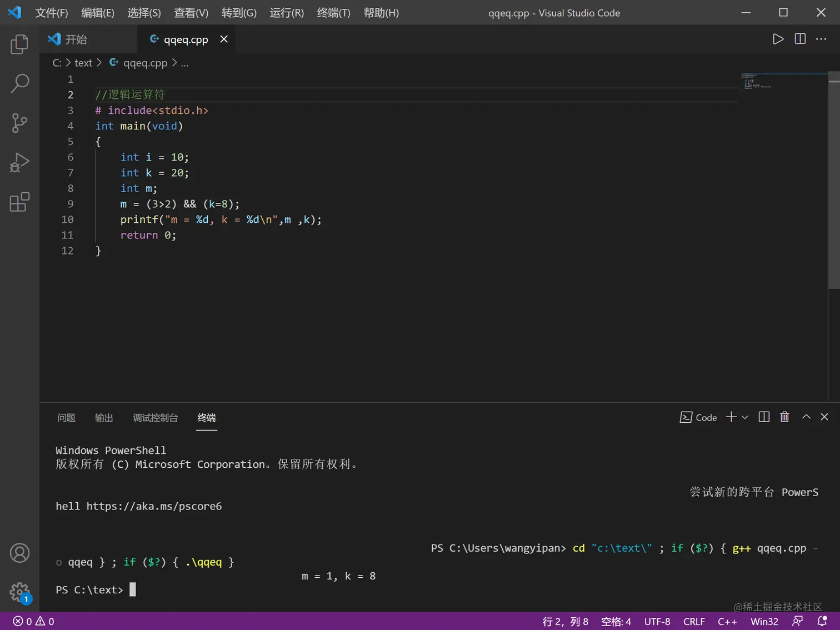Click the C: breadcrumb segment

point(57,63)
